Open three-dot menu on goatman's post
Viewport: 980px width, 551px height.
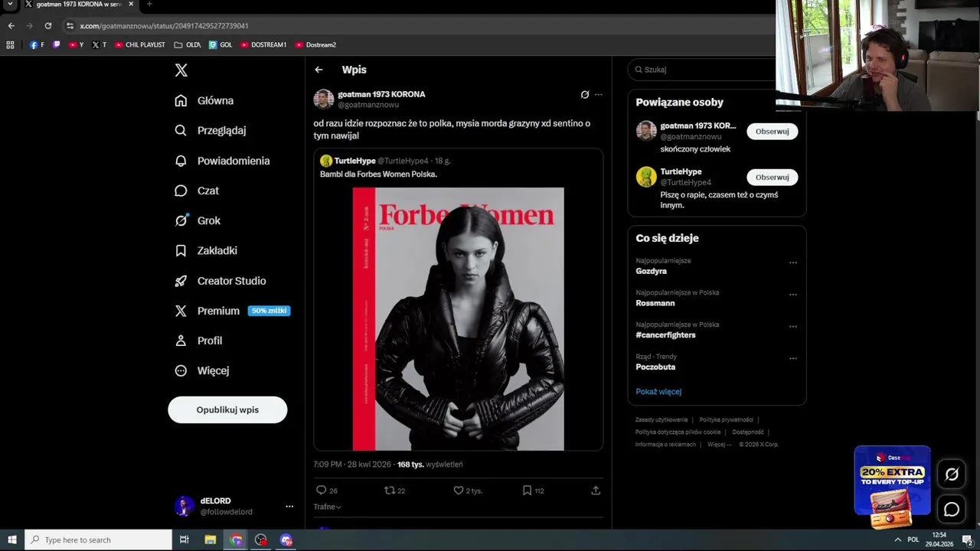pos(599,95)
